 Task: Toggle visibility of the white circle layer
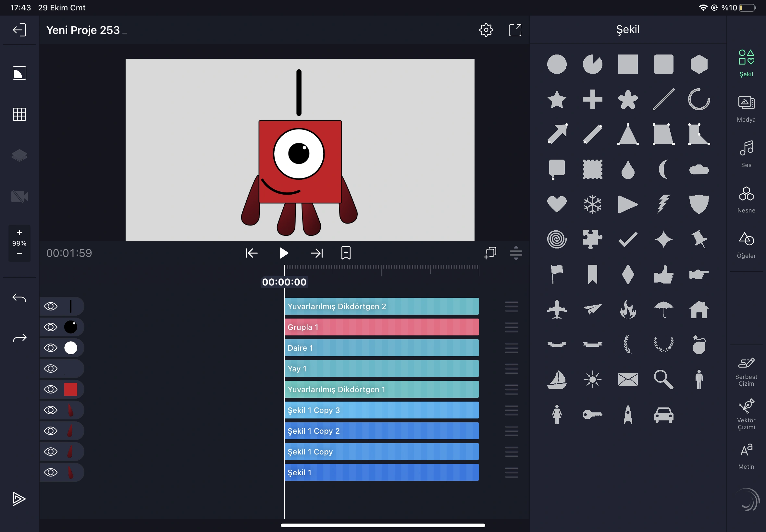pyautogui.click(x=51, y=347)
